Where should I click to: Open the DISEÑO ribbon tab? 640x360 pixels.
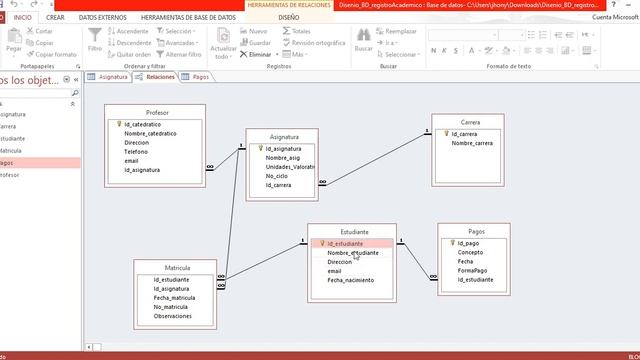pyautogui.click(x=289, y=18)
